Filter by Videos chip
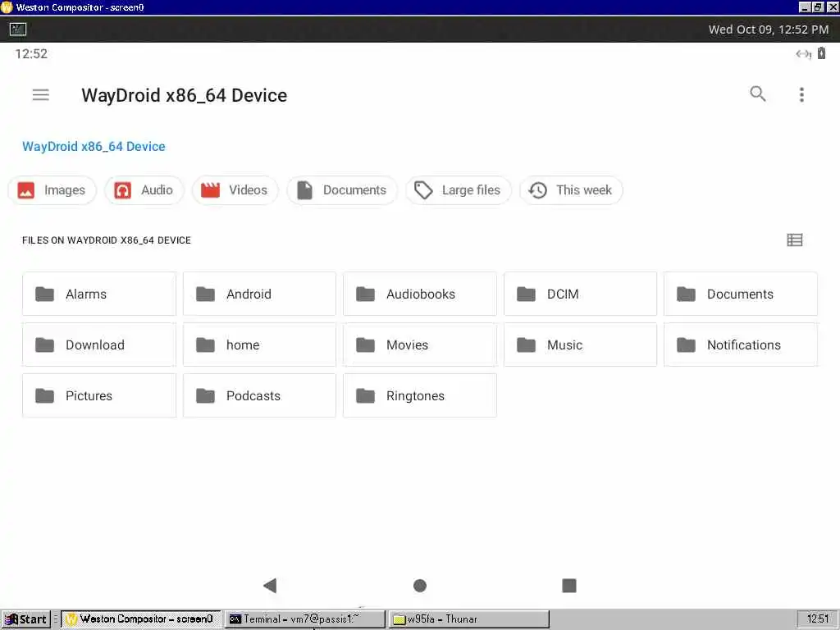Screen dimensions: 840x630 click(x=235, y=190)
